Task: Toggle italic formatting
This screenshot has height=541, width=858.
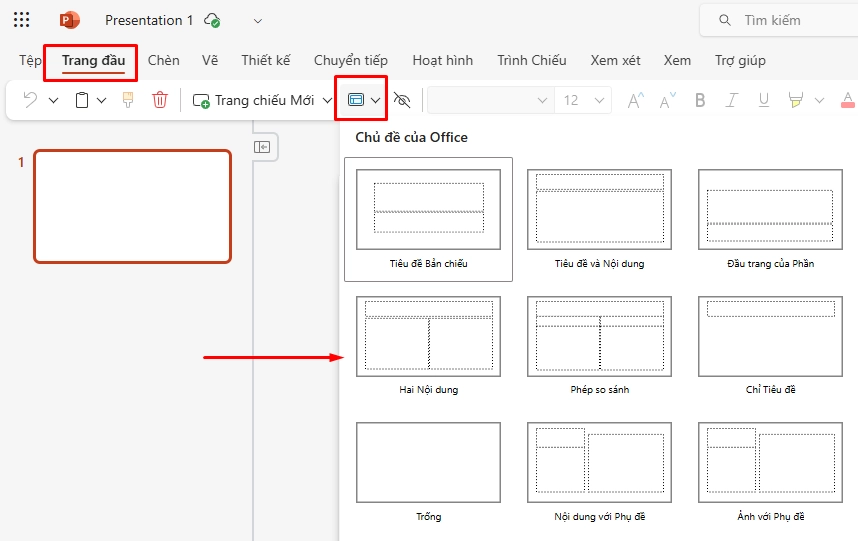Action: (x=732, y=100)
